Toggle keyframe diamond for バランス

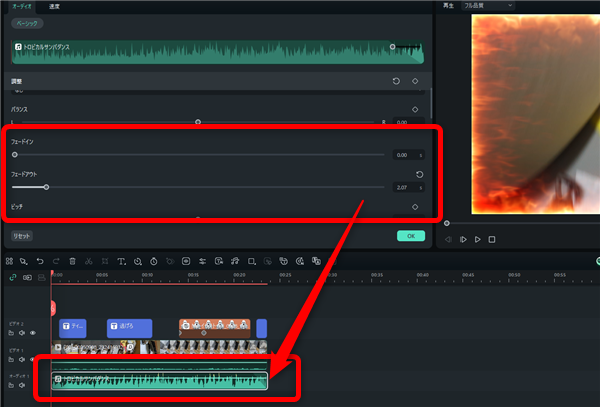click(415, 109)
